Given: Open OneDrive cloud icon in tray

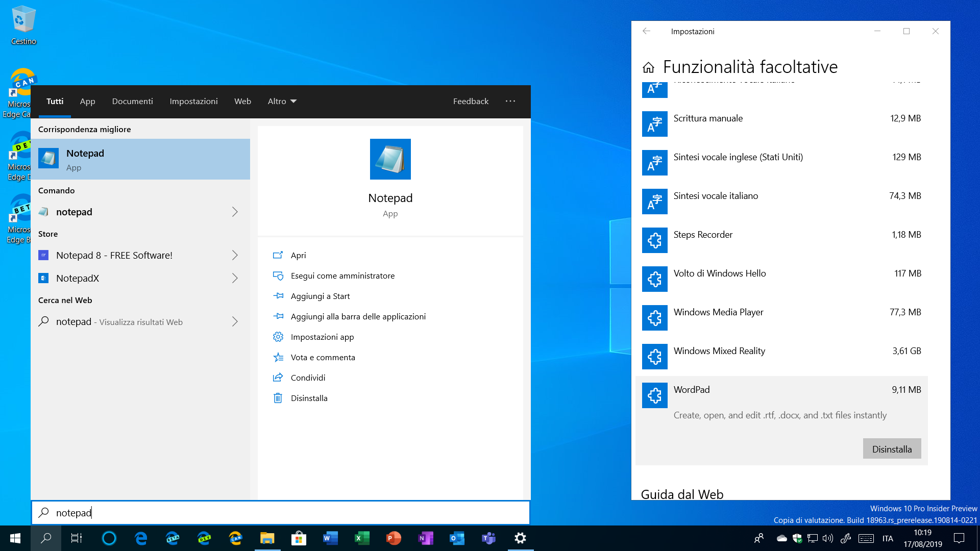Looking at the screenshot, I should pos(781,538).
